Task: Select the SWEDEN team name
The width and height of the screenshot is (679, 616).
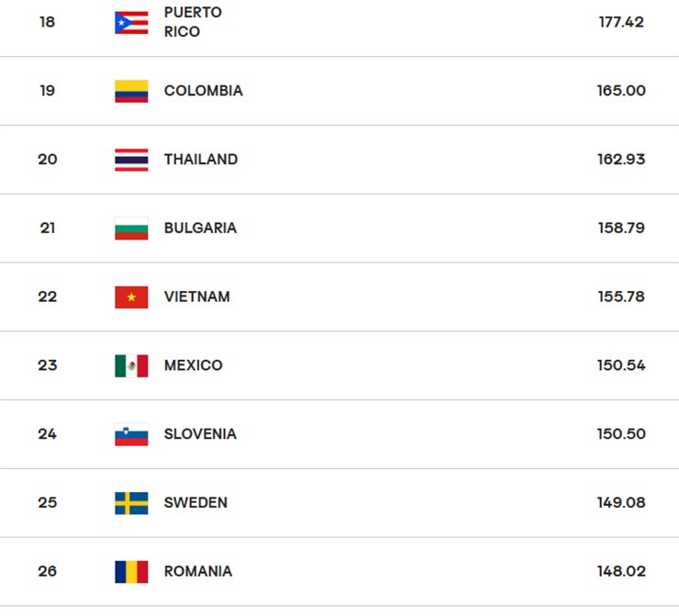Action: (x=195, y=503)
